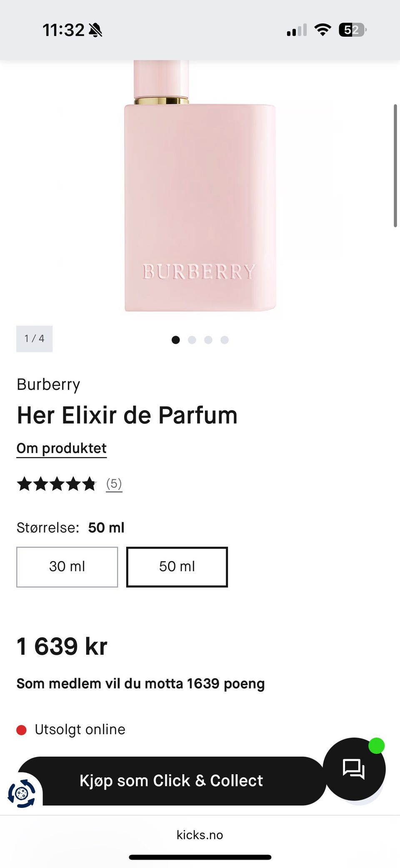This screenshot has height=868, width=400.
Task: Tap the Wi-Fi status icon
Action: (322, 30)
